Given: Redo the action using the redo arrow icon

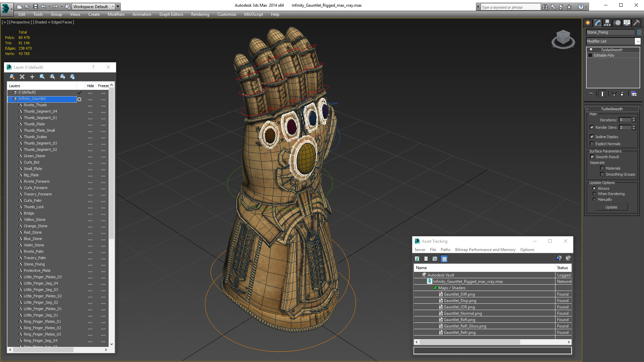Looking at the screenshot, I should click(55, 6).
